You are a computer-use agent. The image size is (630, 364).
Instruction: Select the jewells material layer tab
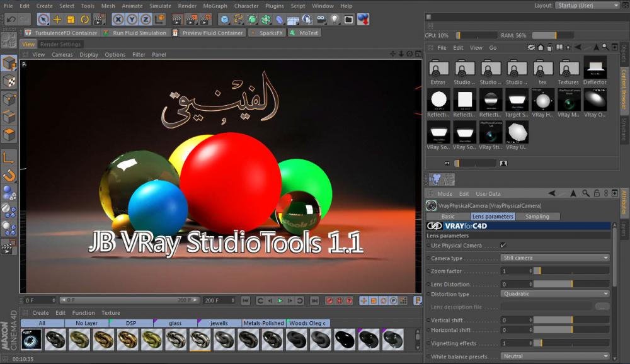219,323
